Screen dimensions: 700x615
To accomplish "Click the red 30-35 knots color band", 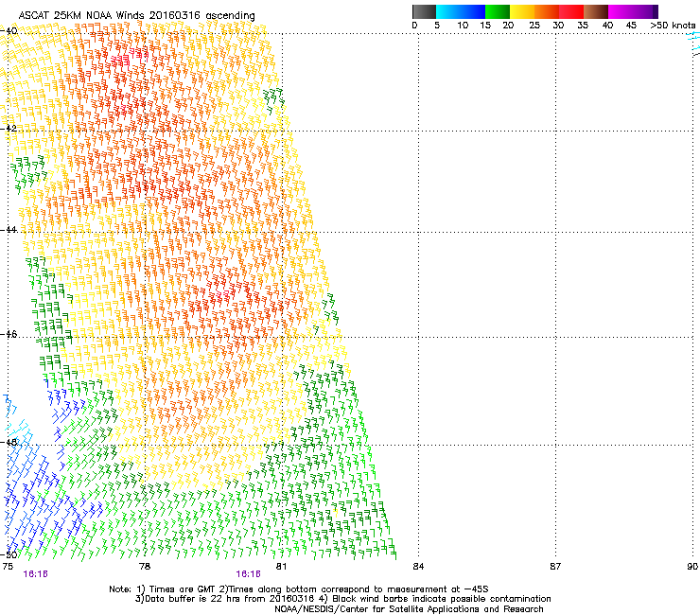I will [571, 11].
